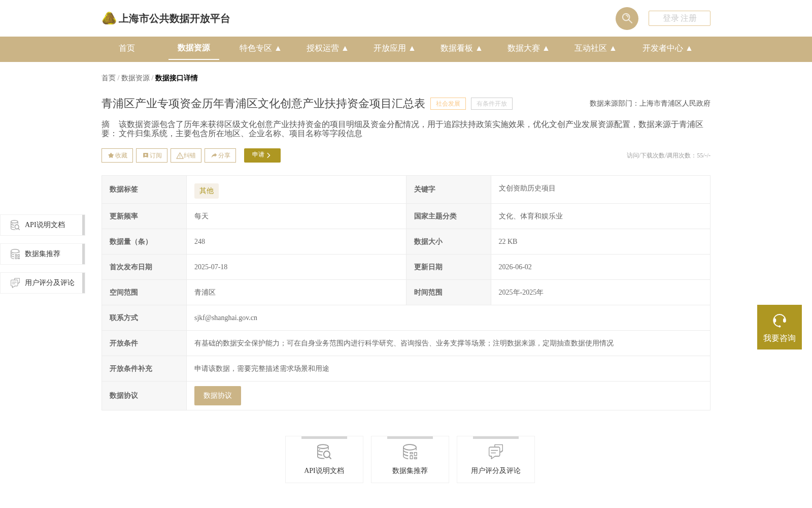Image resolution: width=812 pixels, height=508 pixels.
Task: Click the first publish date 2025-07-18
Action: point(211,267)
